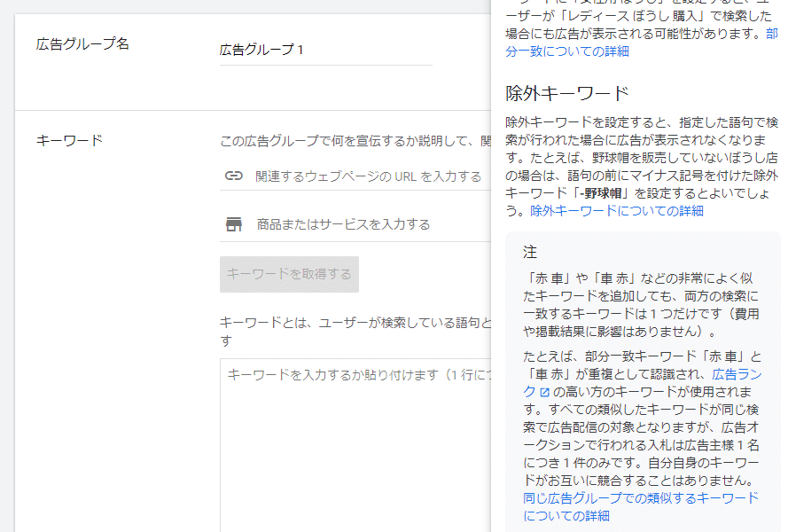
Task: Click the 除外キーワード heading in the help panel
Action: click(567, 93)
